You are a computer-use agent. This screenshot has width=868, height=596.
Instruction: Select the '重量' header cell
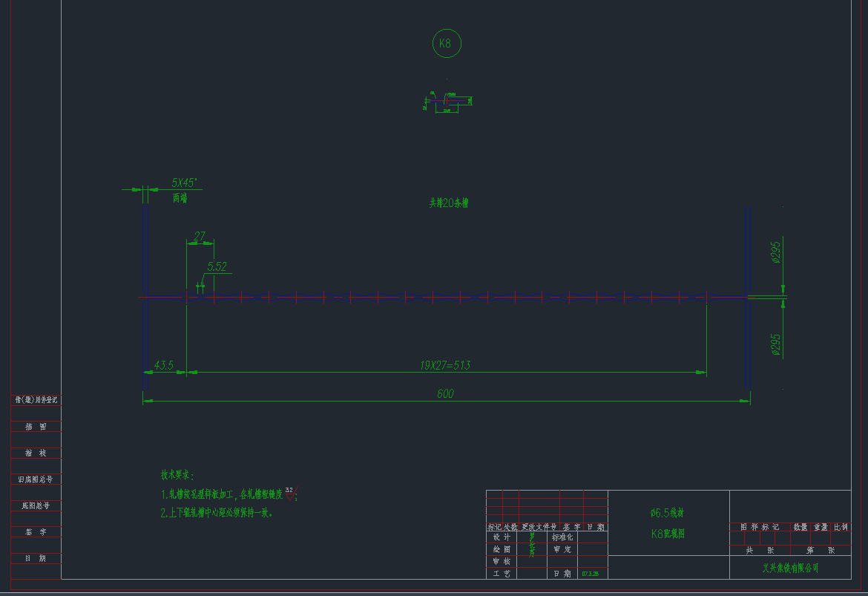(821, 527)
